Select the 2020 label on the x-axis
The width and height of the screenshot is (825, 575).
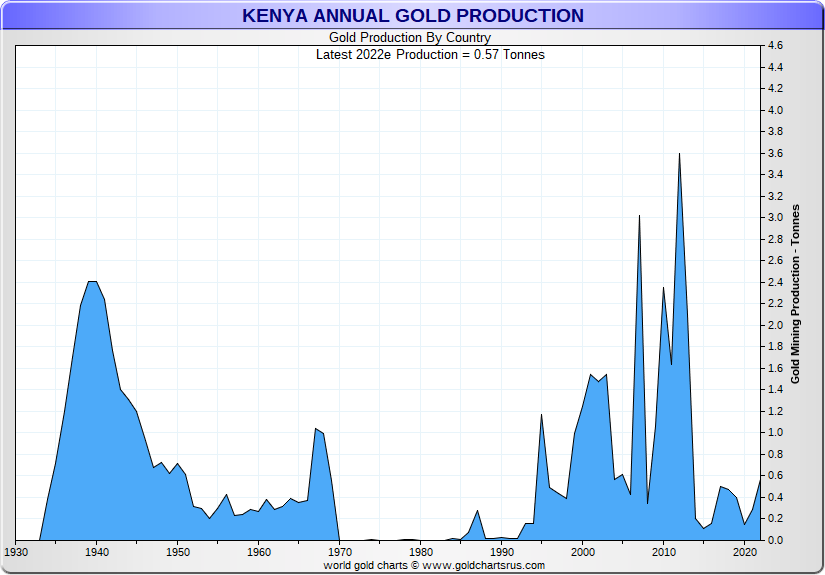744,551
